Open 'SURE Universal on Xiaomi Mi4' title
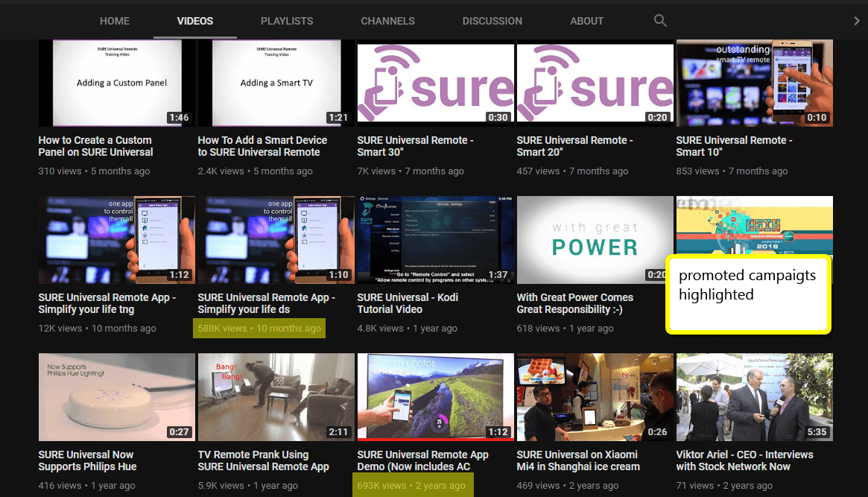This screenshot has width=868, height=497. tap(578, 460)
